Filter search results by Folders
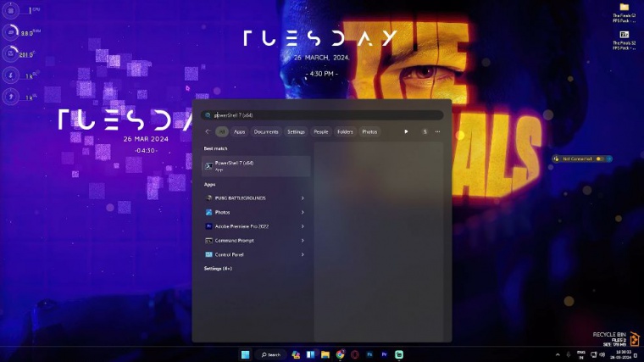The image size is (644, 362). (x=345, y=131)
